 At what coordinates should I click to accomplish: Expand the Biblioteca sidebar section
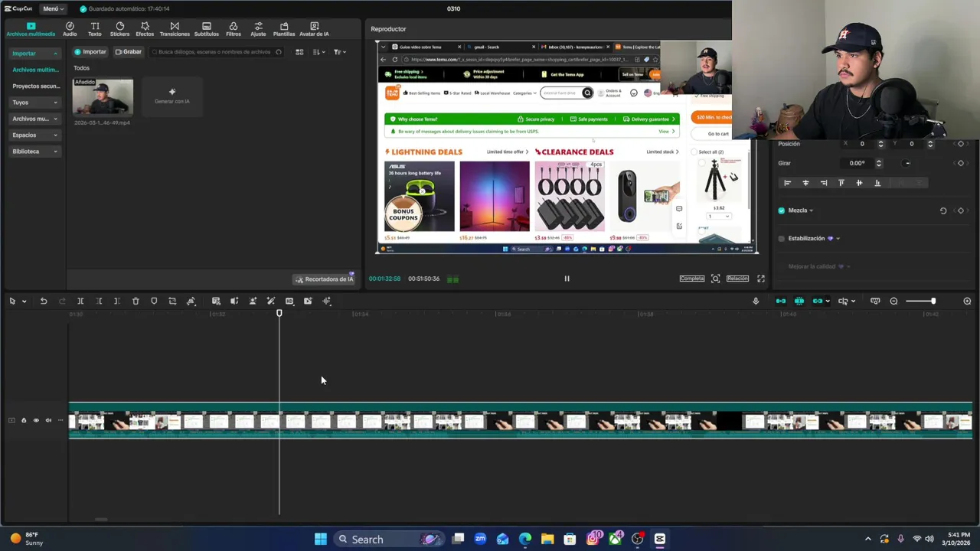[x=34, y=151]
